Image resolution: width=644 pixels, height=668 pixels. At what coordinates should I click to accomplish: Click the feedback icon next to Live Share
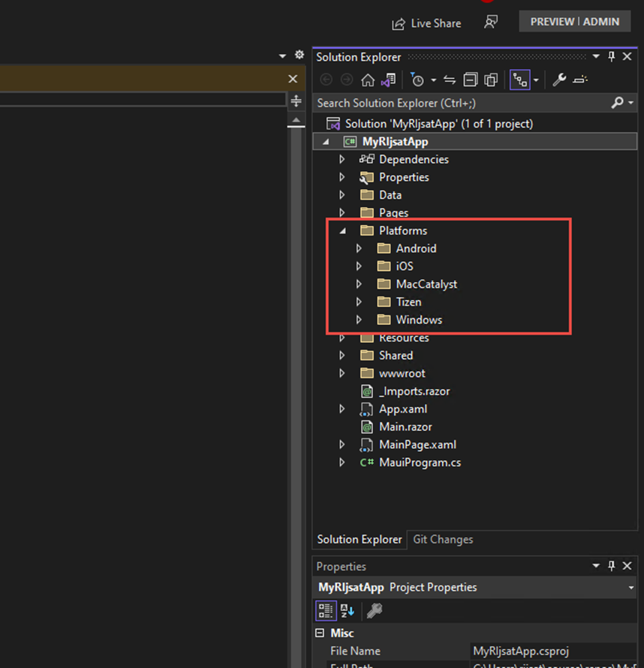point(491,23)
